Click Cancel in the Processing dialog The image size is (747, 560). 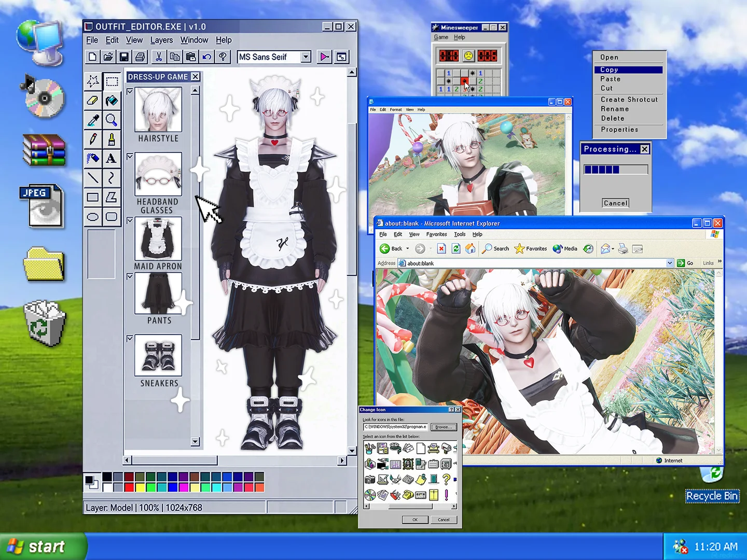(616, 203)
